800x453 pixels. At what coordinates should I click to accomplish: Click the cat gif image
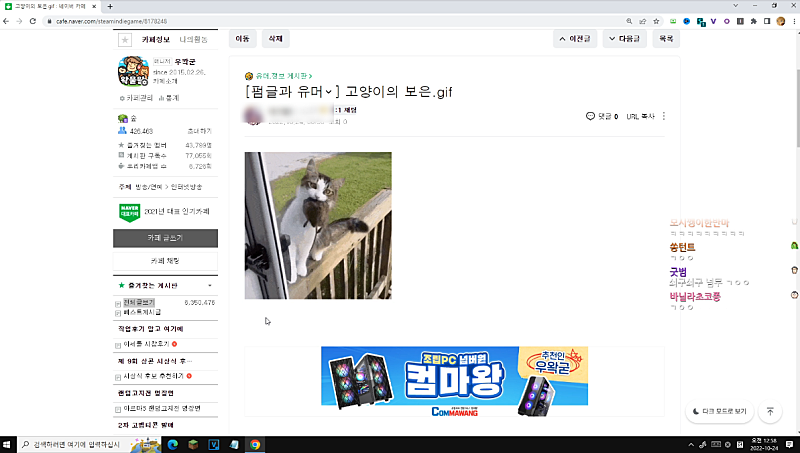coord(318,225)
